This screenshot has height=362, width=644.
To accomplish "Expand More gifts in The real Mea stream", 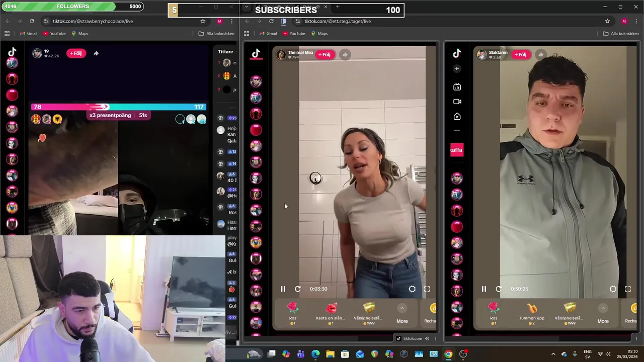I will tap(402, 313).
